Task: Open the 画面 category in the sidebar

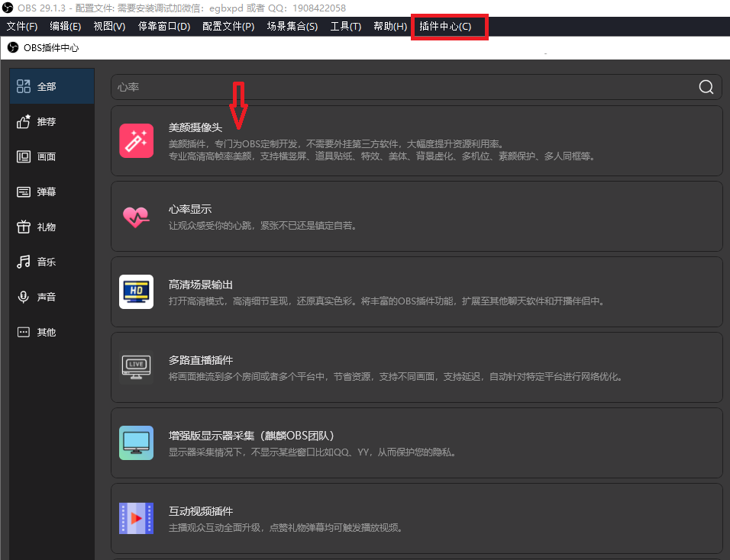Action: [51, 156]
